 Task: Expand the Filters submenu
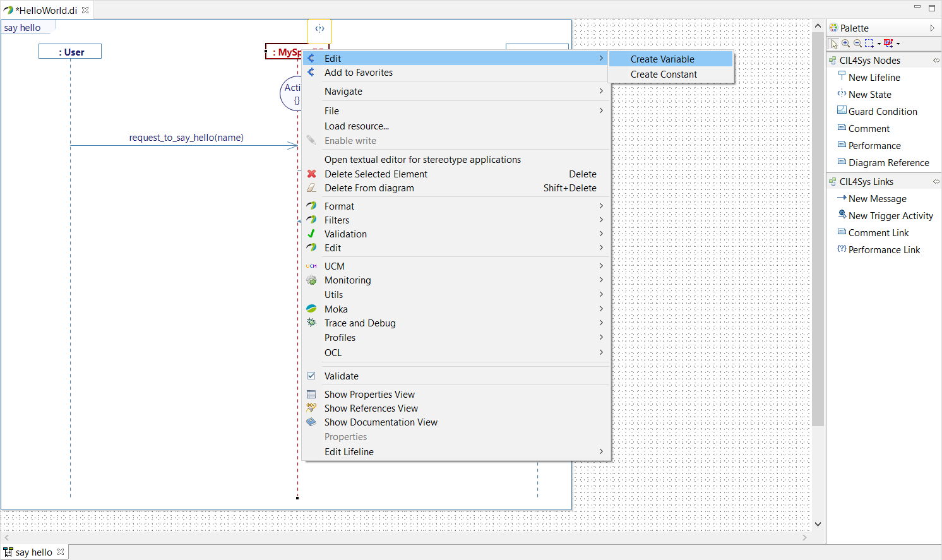click(x=456, y=220)
